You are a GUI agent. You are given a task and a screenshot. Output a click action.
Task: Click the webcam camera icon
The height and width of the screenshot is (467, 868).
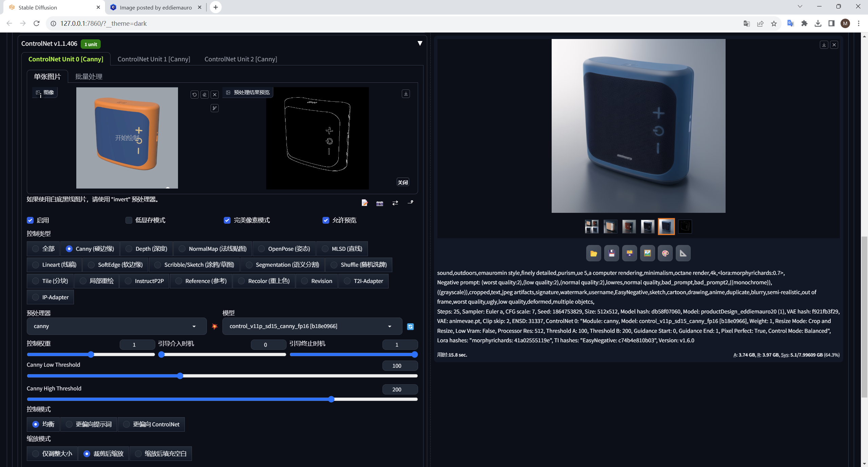[x=380, y=203]
